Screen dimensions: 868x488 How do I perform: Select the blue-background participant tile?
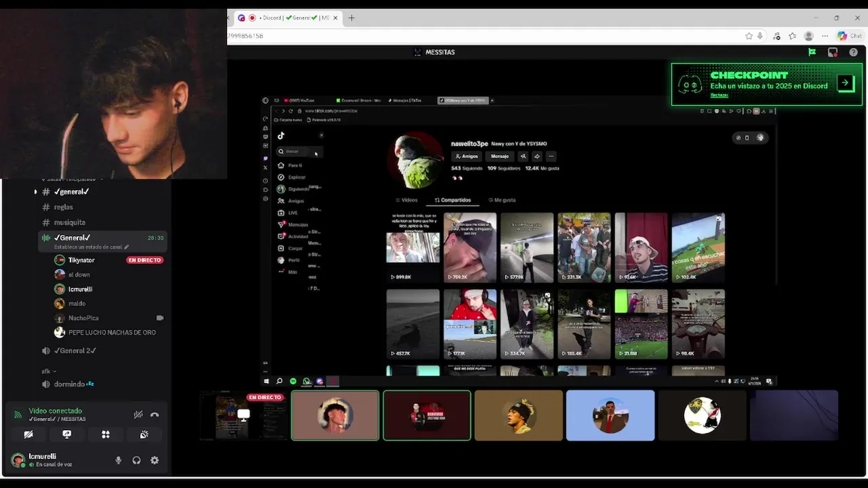click(x=610, y=415)
